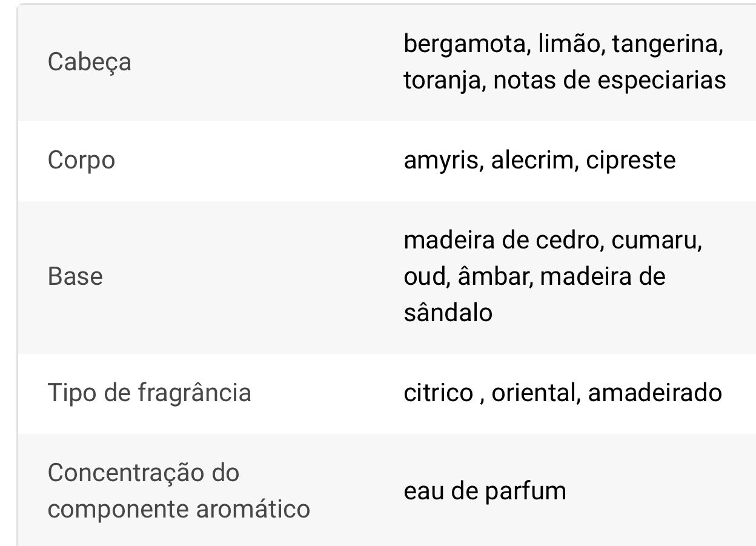Select the word 'sândalo'
Viewport: 756px width, 546px height.
[448, 313]
